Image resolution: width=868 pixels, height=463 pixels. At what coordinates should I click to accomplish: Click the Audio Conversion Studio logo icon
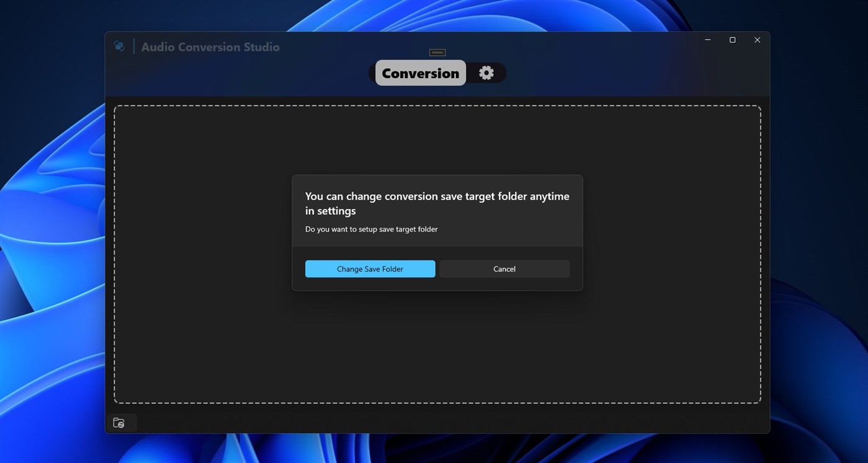pos(119,45)
